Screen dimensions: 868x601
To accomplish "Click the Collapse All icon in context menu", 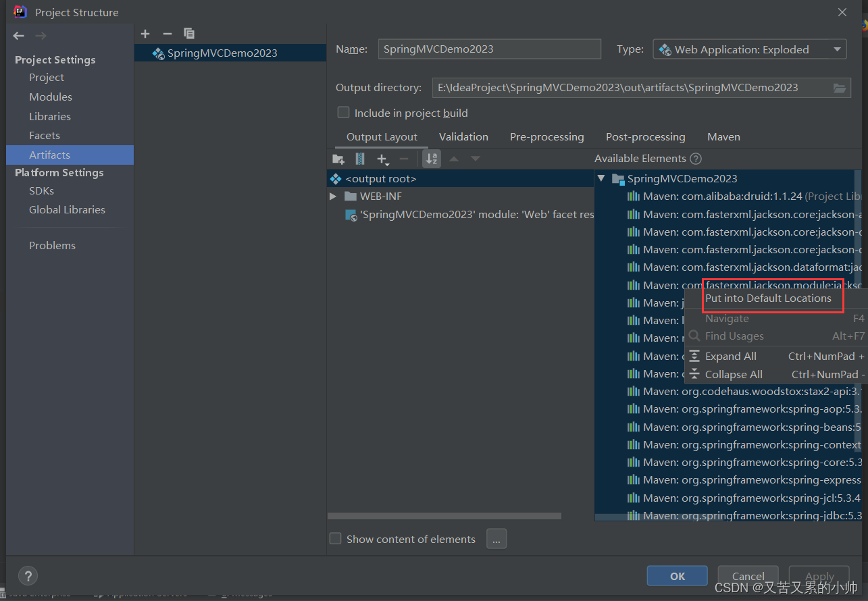I will [x=694, y=374].
